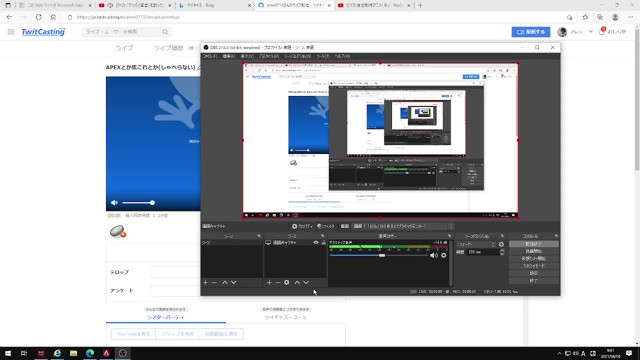Pop out the OBS sources dock icon
640x360 pixels.
322,236
